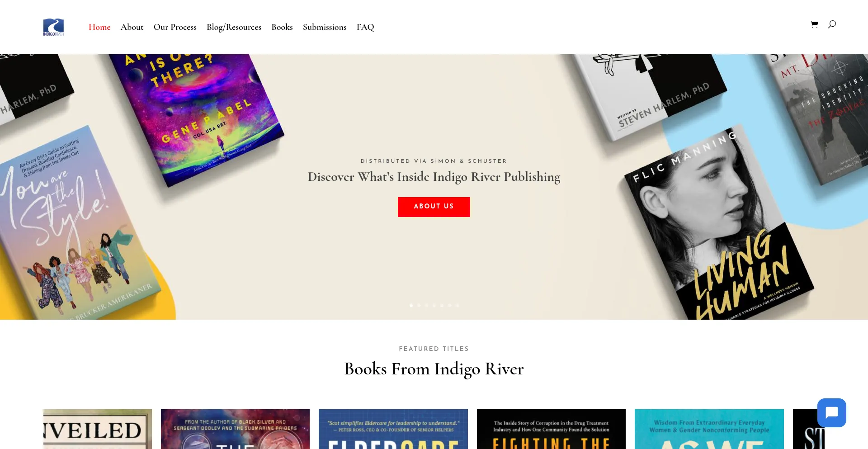Select the second slider pagination dot
The width and height of the screenshot is (868, 449).
coord(419,306)
